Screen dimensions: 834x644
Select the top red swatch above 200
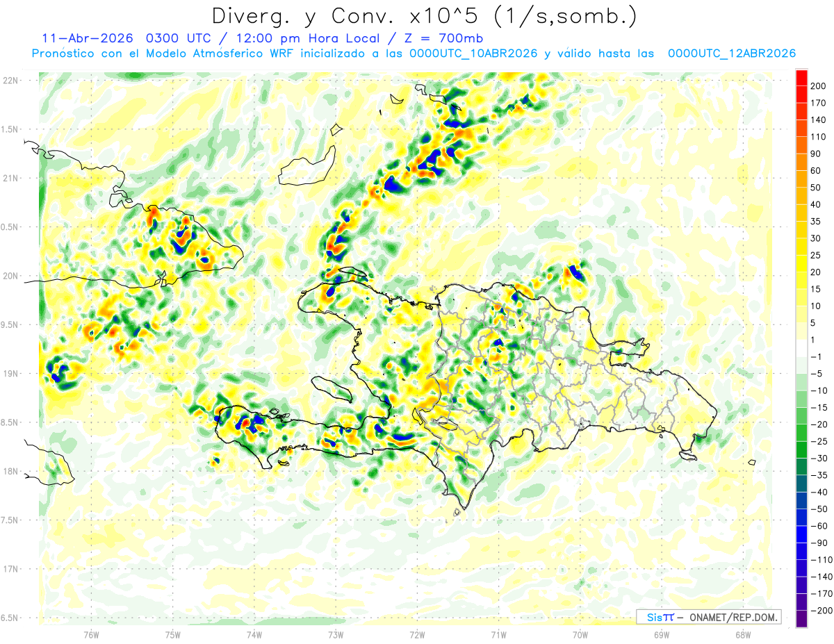coord(801,76)
